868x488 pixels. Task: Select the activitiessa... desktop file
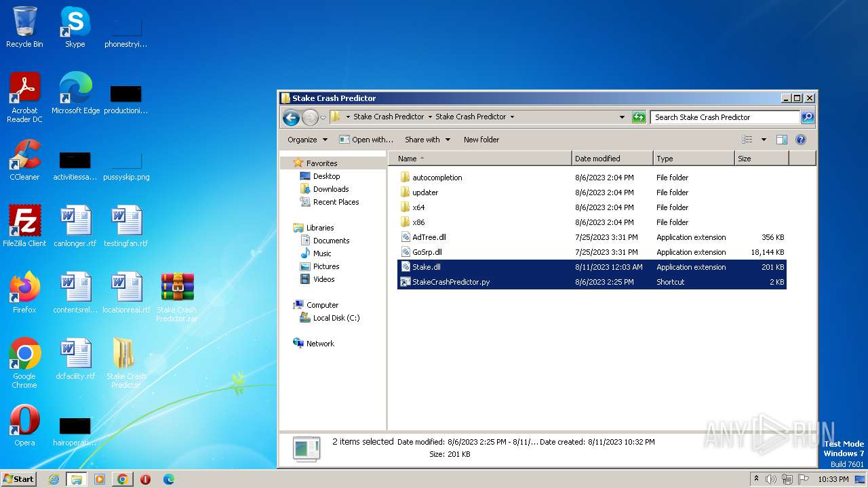(x=75, y=167)
